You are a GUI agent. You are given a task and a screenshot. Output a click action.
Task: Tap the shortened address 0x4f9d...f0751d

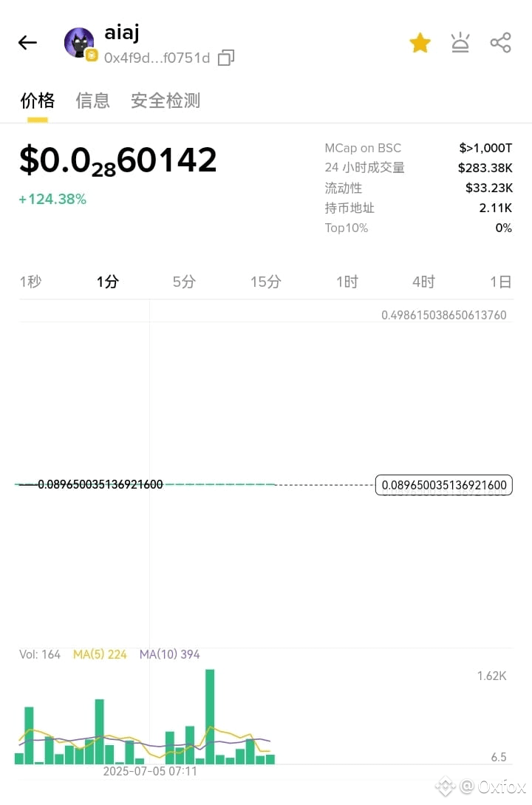[x=157, y=58]
